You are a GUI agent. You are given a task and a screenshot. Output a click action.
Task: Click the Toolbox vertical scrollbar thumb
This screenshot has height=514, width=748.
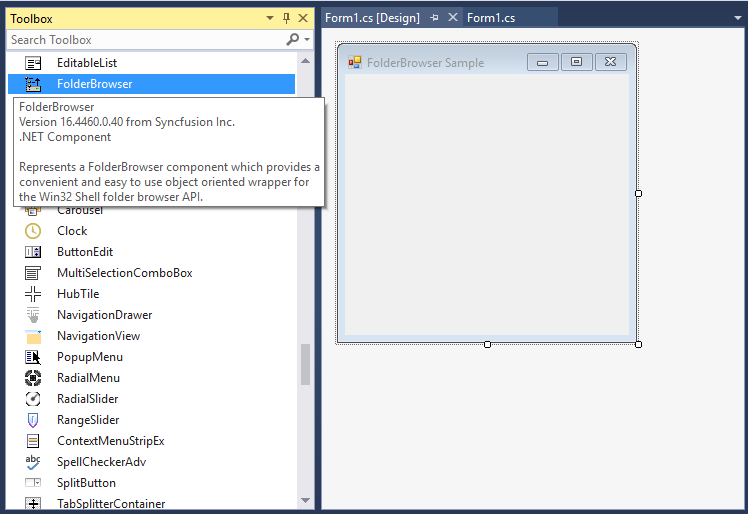(306, 364)
